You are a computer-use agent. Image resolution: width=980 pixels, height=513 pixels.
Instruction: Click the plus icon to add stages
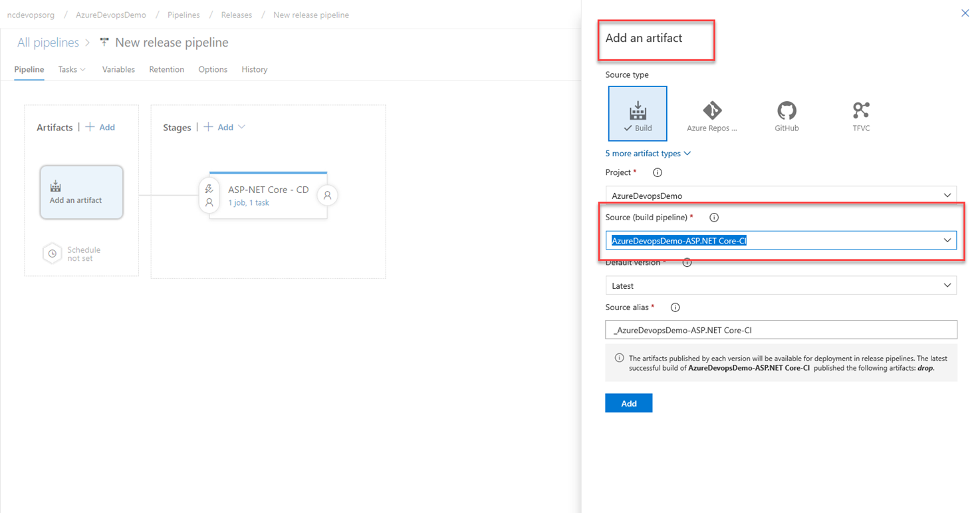click(x=208, y=127)
